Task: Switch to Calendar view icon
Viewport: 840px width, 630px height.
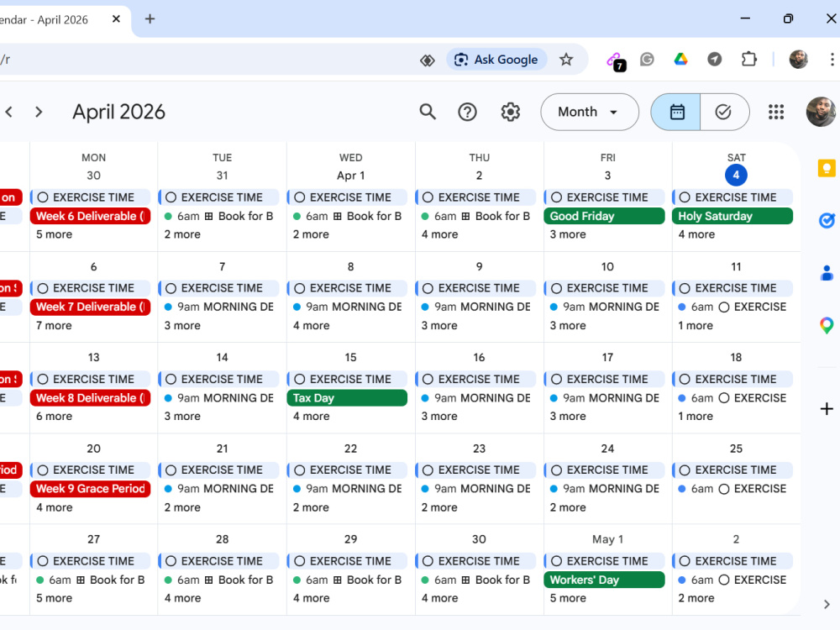Action: (676, 112)
